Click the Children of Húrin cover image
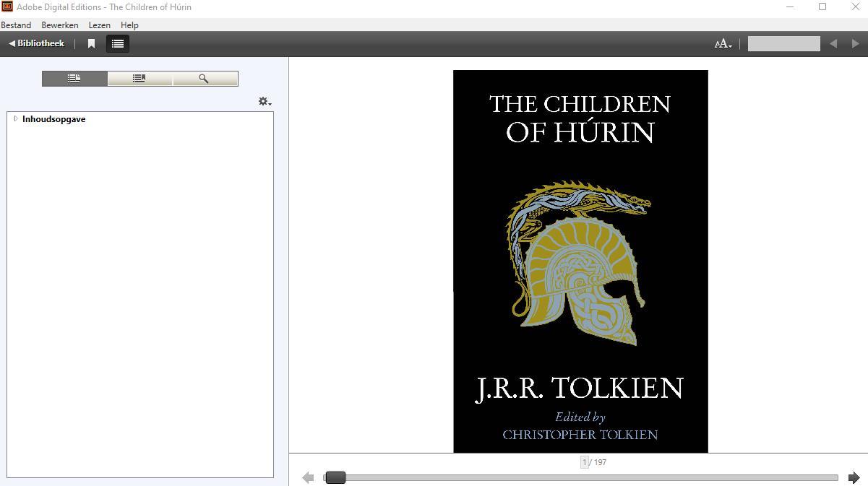This screenshot has width=868, height=486. pos(580,261)
